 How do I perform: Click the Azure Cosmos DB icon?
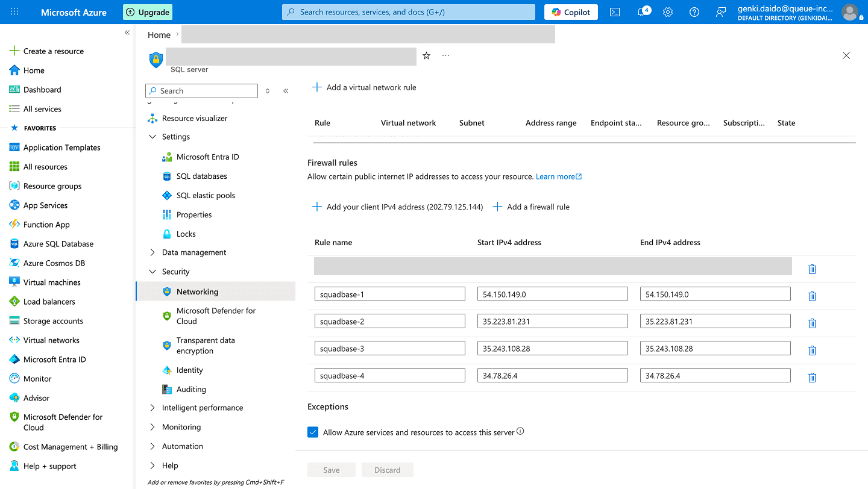point(14,263)
